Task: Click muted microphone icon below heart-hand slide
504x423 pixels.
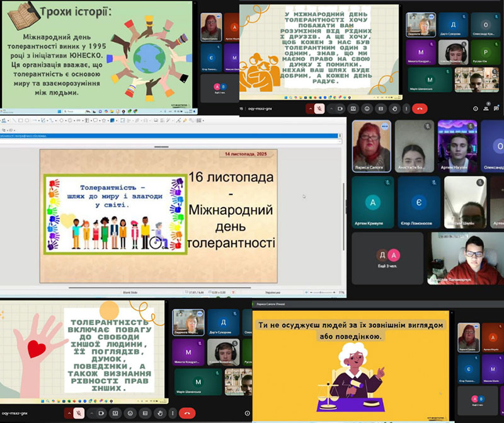Action: [80, 414]
